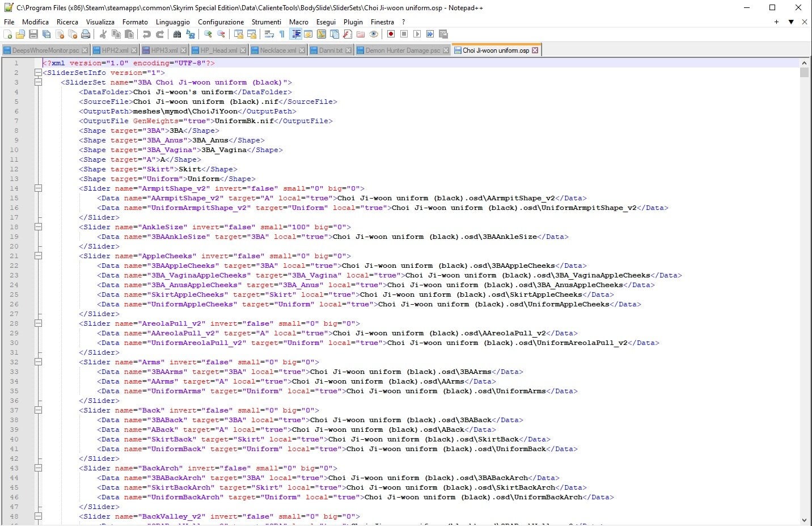Switch to Demon Hunter Damage.psc tab
The width and height of the screenshot is (812, 526).
tap(403, 51)
